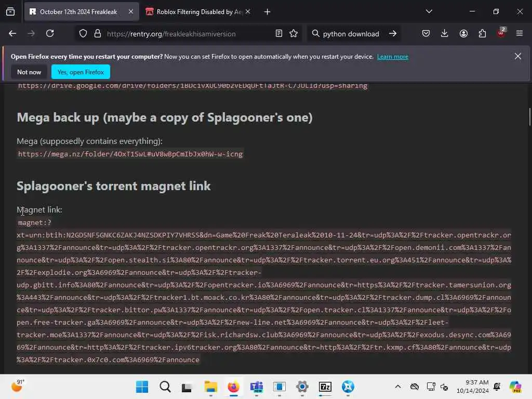Close the Roblox Filtering Disabled tab
The width and height of the screenshot is (532, 399).
(248, 12)
